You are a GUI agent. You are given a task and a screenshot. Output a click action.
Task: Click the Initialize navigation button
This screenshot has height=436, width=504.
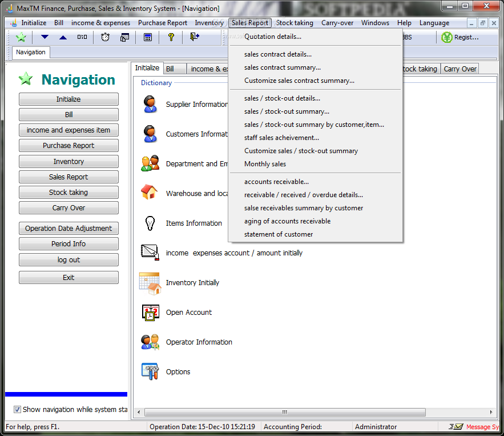(x=68, y=99)
